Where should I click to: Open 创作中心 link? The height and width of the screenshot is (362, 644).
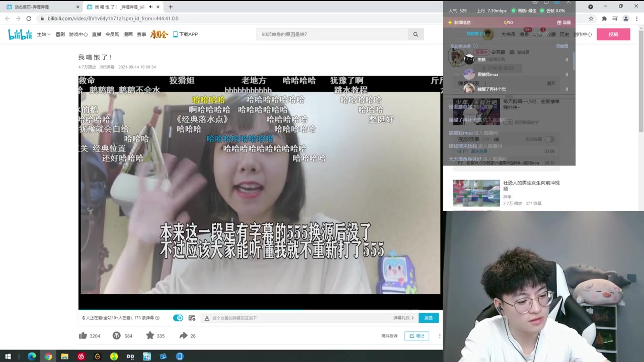pyautogui.click(x=583, y=34)
